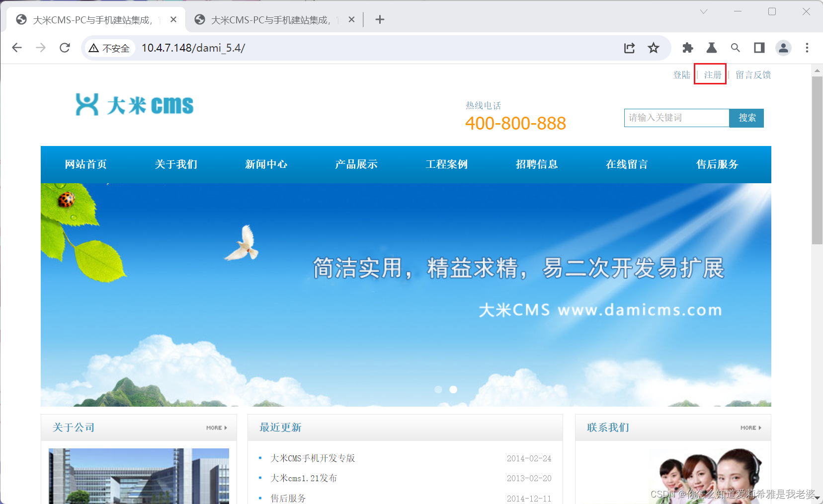Open the 售后服务 article link in list

point(288,498)
